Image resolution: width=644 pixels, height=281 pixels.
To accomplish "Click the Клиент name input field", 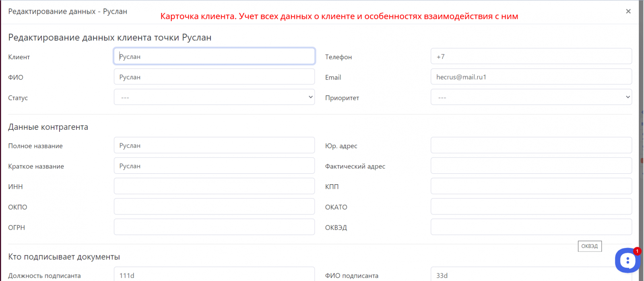I will pyautogui.click(x=214, y=56).
